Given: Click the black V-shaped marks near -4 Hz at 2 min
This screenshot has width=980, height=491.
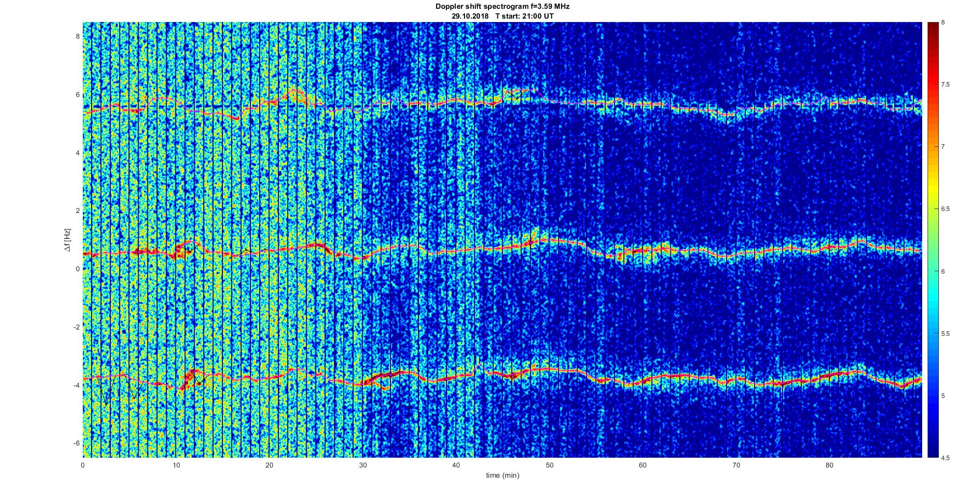Looking at the screenshot, I should tap(107, 390).
